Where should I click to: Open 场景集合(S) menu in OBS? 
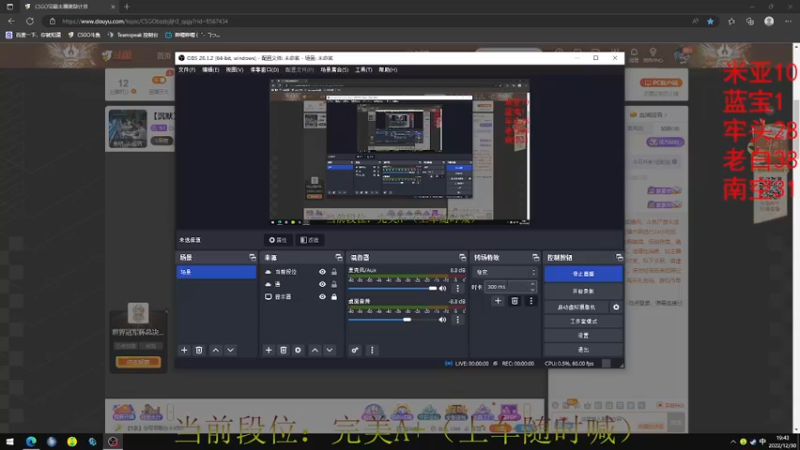click(334, 70)
